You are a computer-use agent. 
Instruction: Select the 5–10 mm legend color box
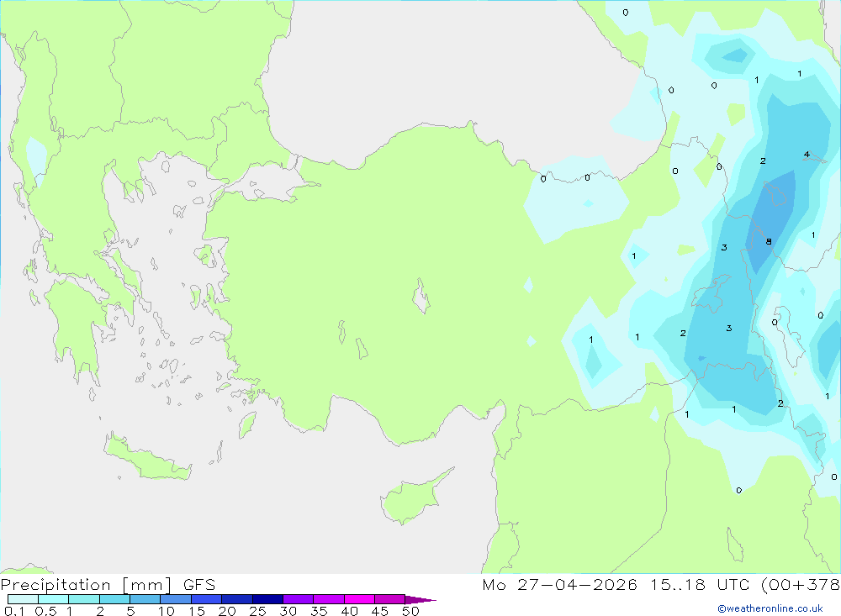click(145, 599)
